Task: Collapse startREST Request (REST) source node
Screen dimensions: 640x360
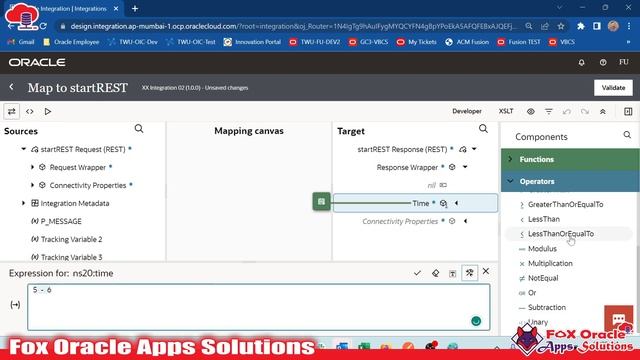Action: tap(24, 149)
